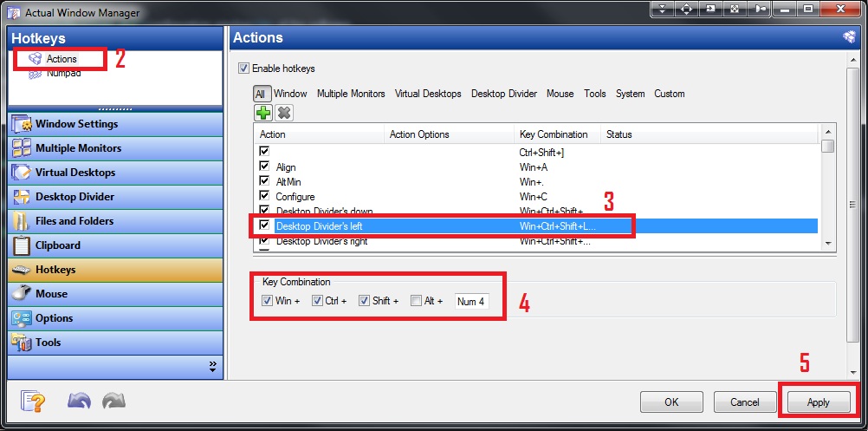This screenshot has height=431, width=868.
Task: Sort by the Status column header
Action: pos(709,134)
